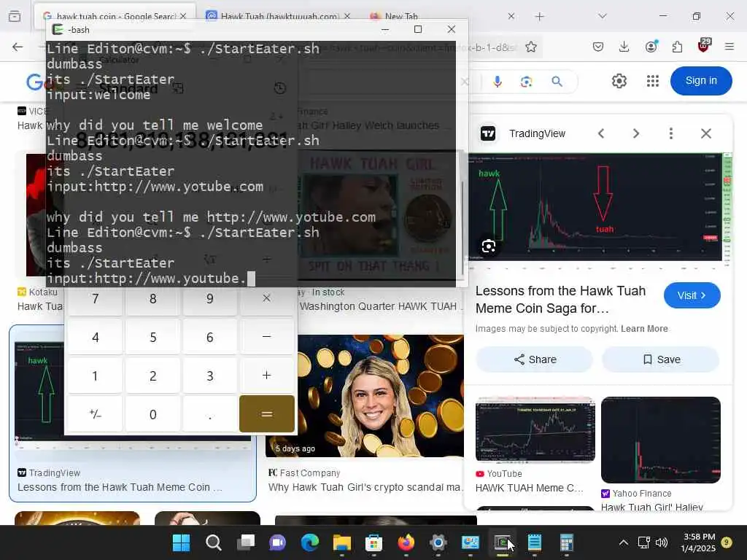Open the Firefox extensions puzzle icon

677,47
